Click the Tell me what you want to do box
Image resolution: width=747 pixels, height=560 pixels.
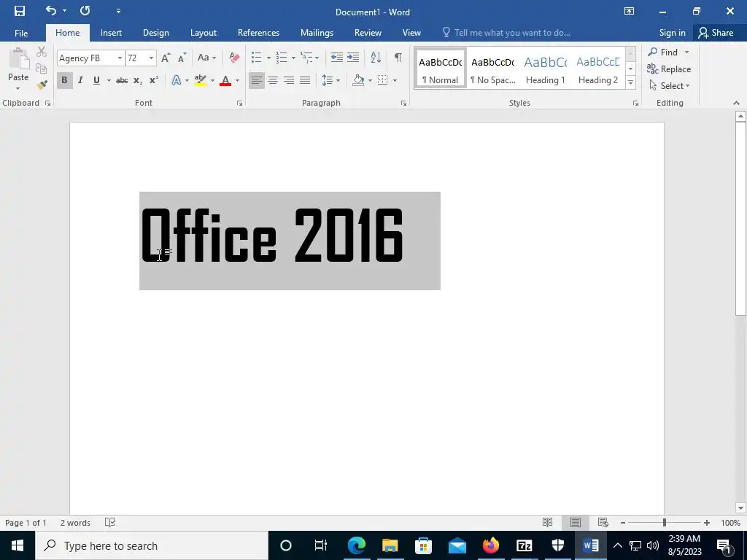[507, 33]
